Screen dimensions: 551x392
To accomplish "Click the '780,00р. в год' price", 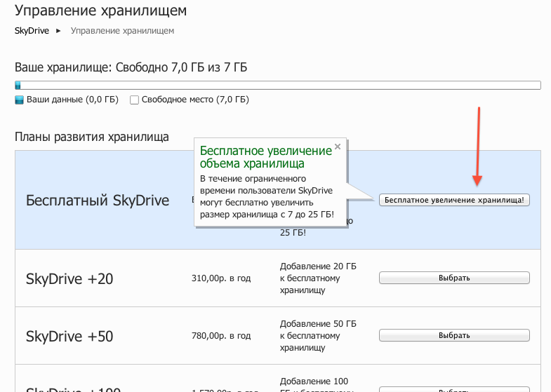I will (x=221, y=336).
